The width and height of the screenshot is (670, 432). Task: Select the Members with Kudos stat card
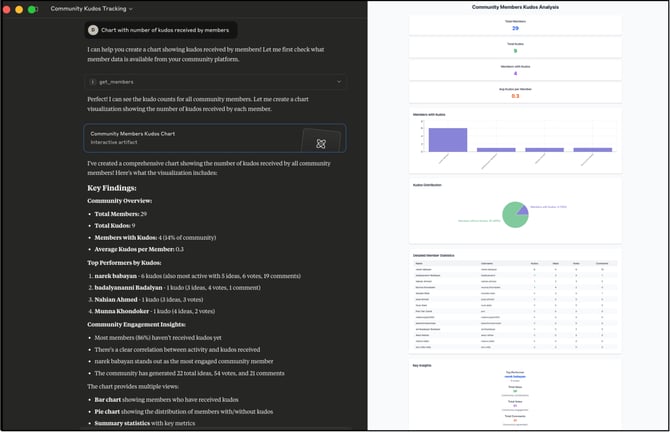pos(515,70)
